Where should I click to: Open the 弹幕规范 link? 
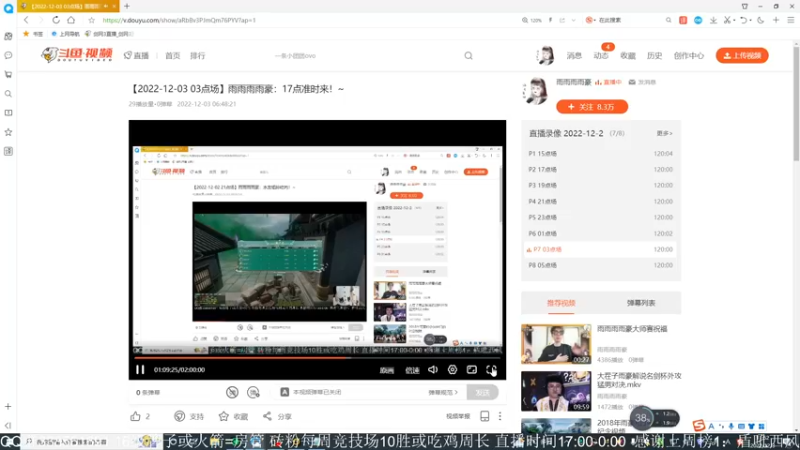coord(443,392)
